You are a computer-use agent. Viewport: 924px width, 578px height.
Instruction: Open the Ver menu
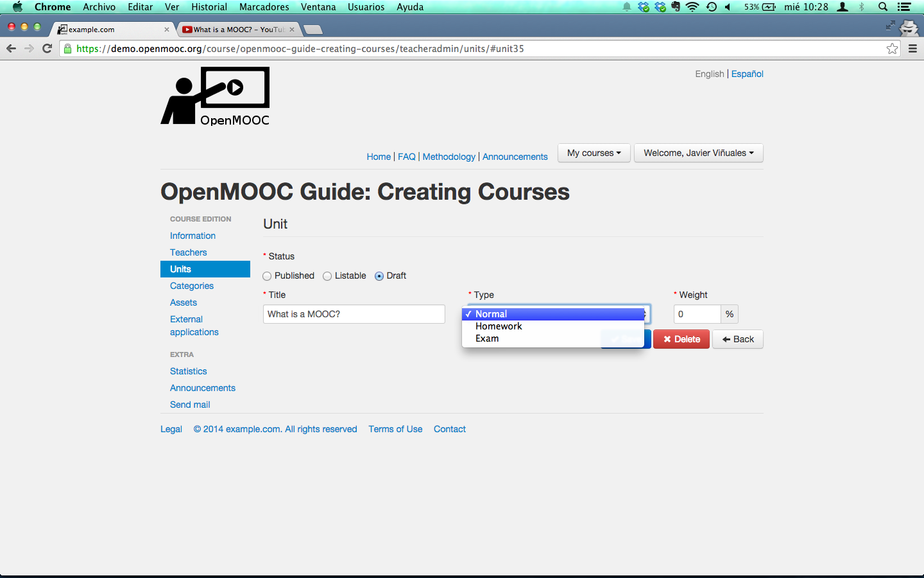click(x=172, y=7)
